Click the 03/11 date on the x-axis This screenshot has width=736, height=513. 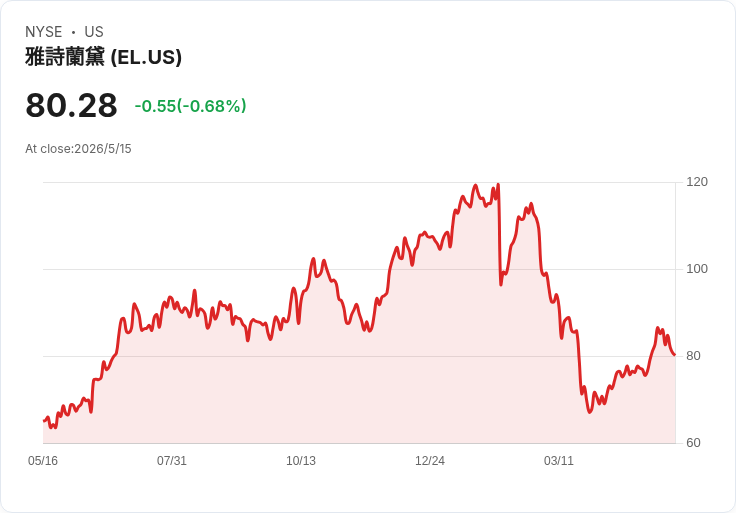tap(559, 460)
